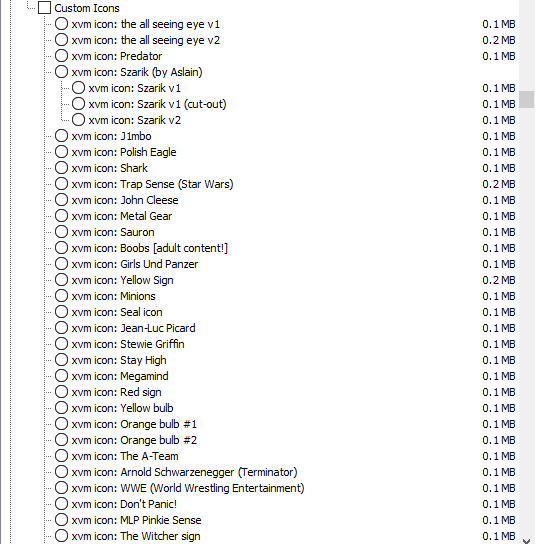Pick The Witcher sign radio option
This screenshot has width=536, height=544.
click(x=61, y=536)
